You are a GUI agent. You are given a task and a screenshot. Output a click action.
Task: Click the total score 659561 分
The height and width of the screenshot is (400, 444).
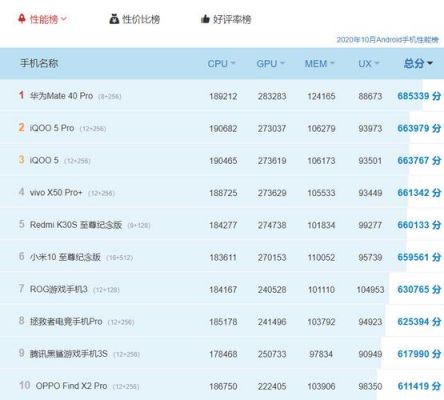(x=419, y=257)
